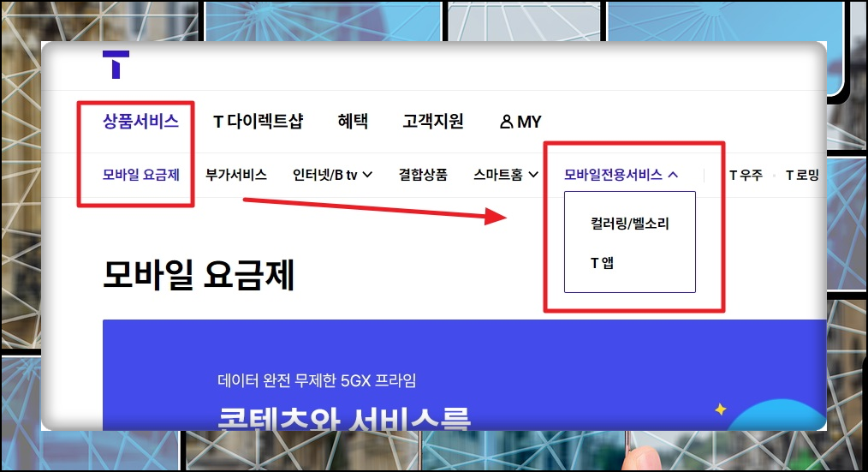Select the 부가서비스 submenu tab
This screenshot has height=472, width=868.
click(236, 175)
